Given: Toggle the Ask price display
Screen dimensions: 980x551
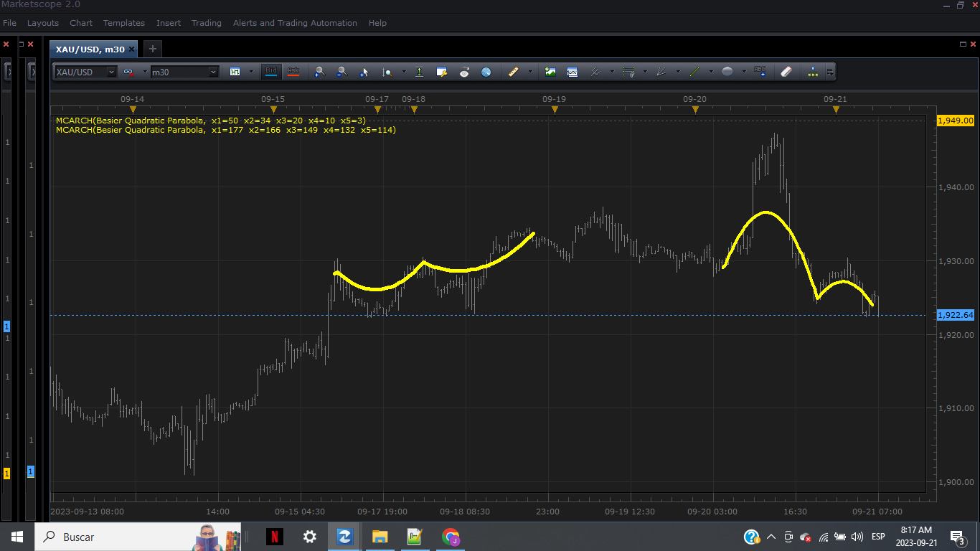Looking at the screenshot, I should pos(293,72).
